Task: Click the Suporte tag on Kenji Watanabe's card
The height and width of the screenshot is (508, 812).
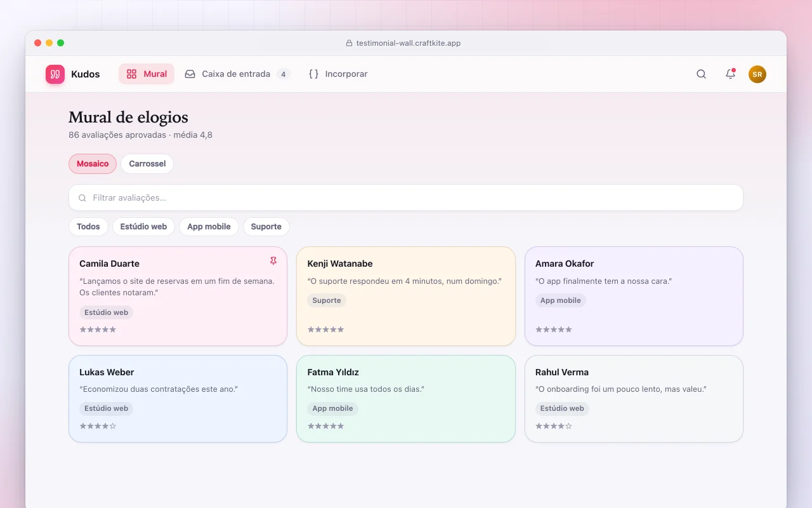Action: [327, 300]
